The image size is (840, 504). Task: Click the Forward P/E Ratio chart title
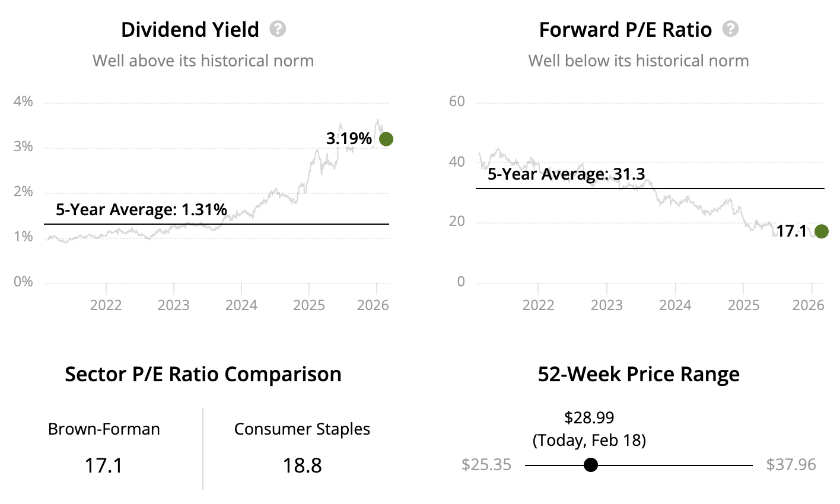click(625, 30)
